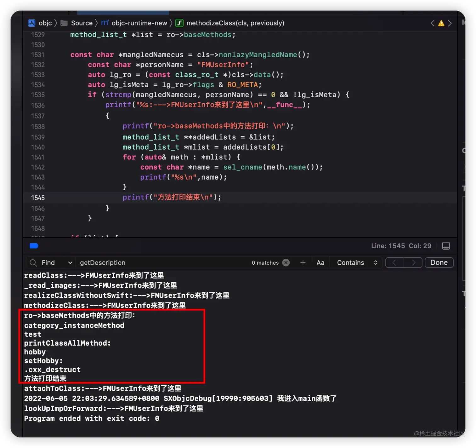
Task: Click console line starting with realizeClassWithoutSwift
Action: [x=127, y=296]
